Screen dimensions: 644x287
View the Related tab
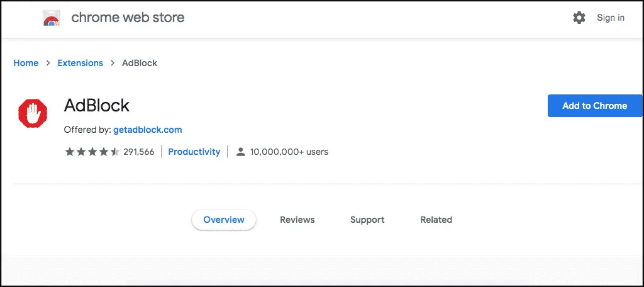click(x=436, y=220)
